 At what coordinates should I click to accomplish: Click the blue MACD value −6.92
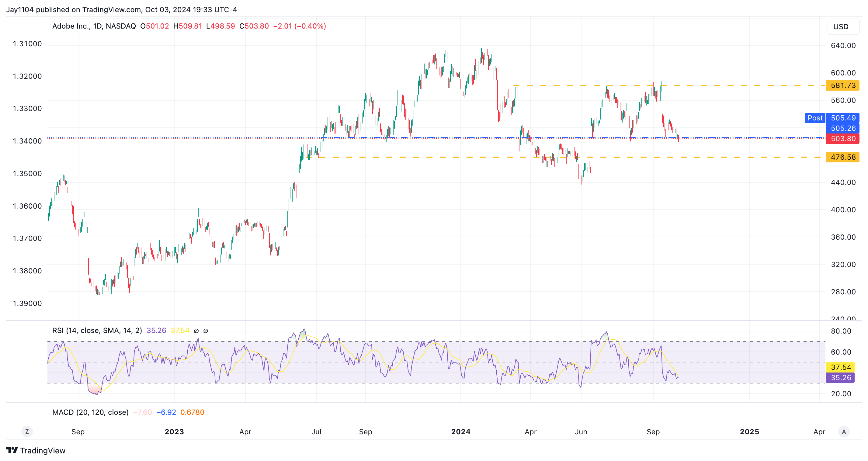pos(166,412)
